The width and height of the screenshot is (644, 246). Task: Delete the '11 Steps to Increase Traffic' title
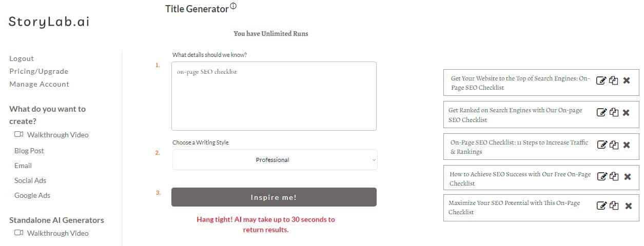[626, 145]
